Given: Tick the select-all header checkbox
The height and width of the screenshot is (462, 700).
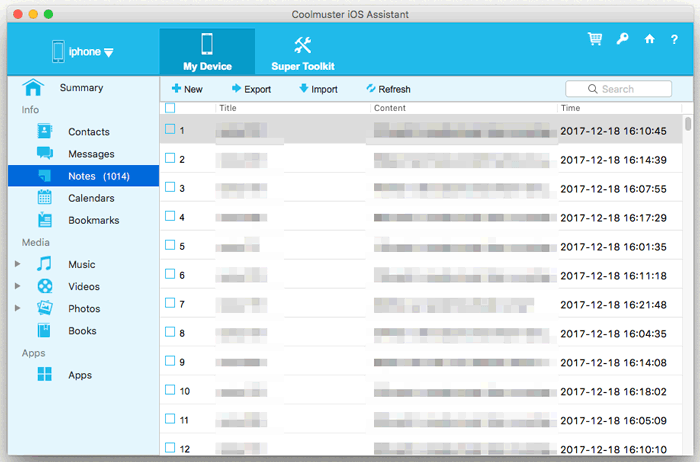Looking at the screenshot, I should pyautogui.click(x=170, y=108).
